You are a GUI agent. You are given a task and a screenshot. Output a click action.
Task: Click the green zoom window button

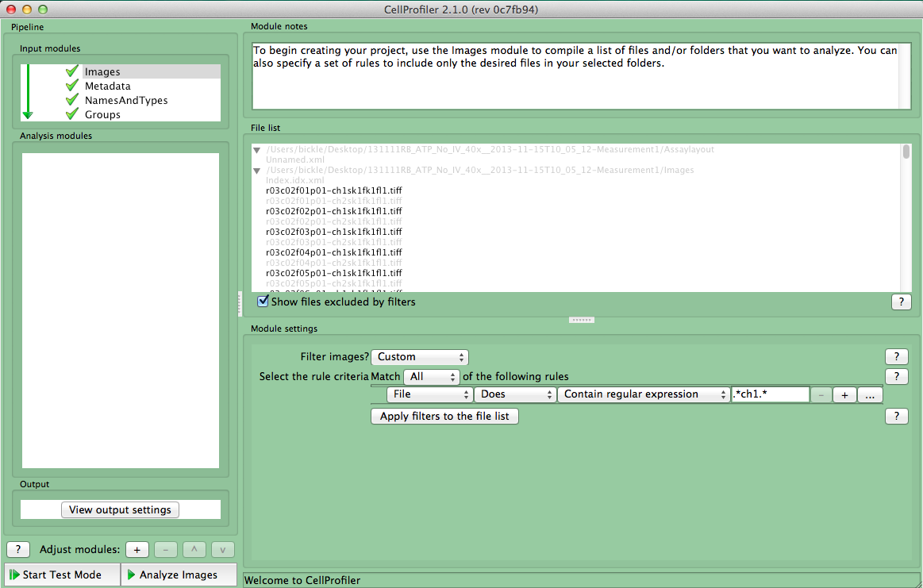pyautogui.click(x=42, y=10)
